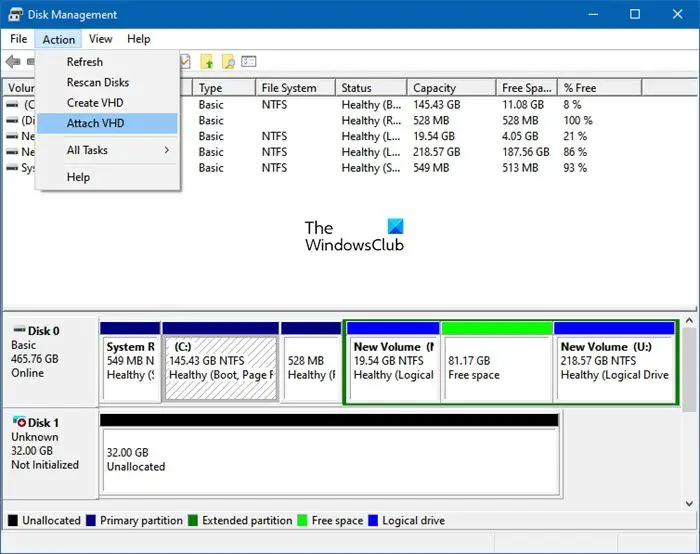The width and height of the screenshot is (700, 554).
Task: Choose Attach VHD from the Action menu
Action: click(96, 123)
